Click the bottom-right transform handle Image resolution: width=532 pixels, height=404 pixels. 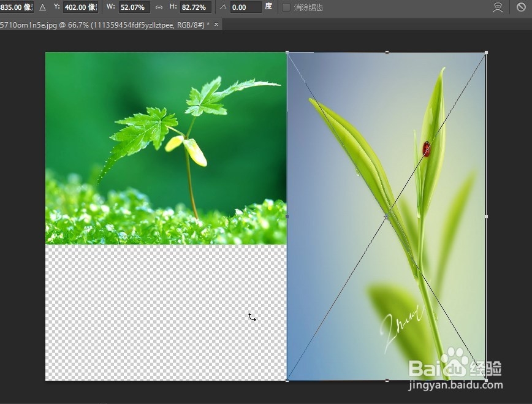click(x=486, y=380)
